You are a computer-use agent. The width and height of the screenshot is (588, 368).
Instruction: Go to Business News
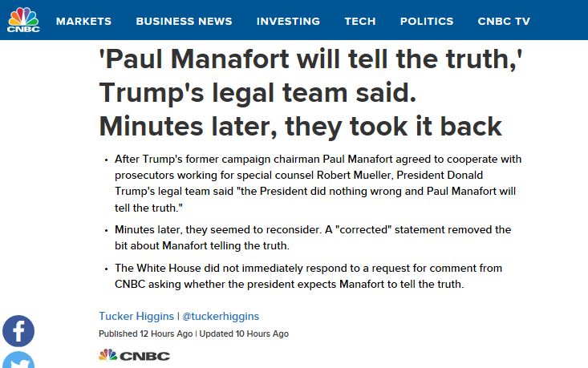[x=184, y=22]
